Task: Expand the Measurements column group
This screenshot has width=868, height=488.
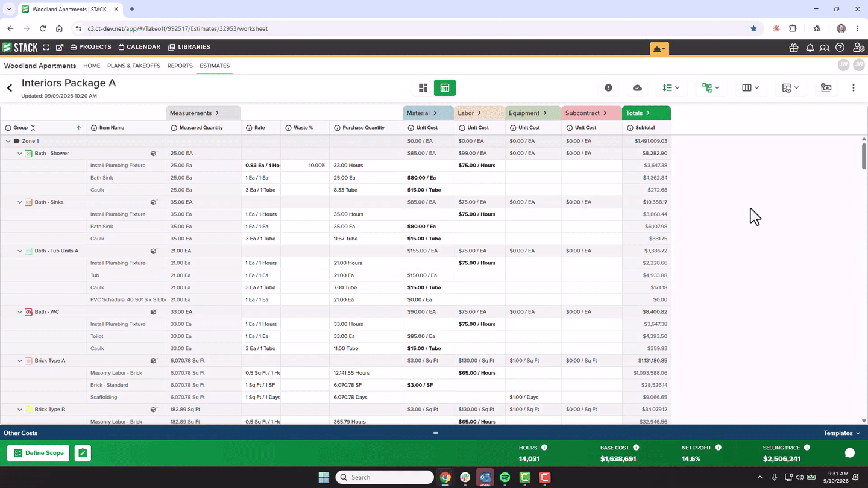Action: tap(217, 113)
